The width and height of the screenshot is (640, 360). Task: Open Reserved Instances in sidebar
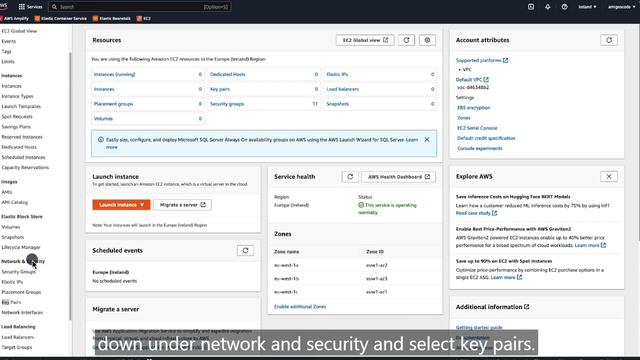click(22, 137)
